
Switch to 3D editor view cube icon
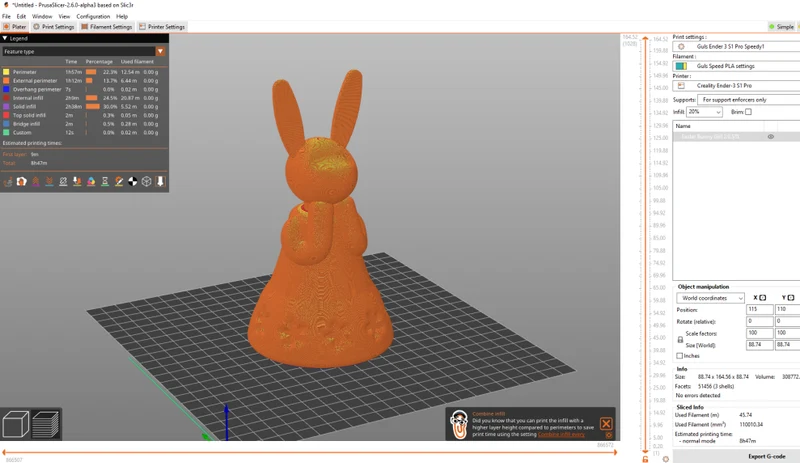coord(15,424)
